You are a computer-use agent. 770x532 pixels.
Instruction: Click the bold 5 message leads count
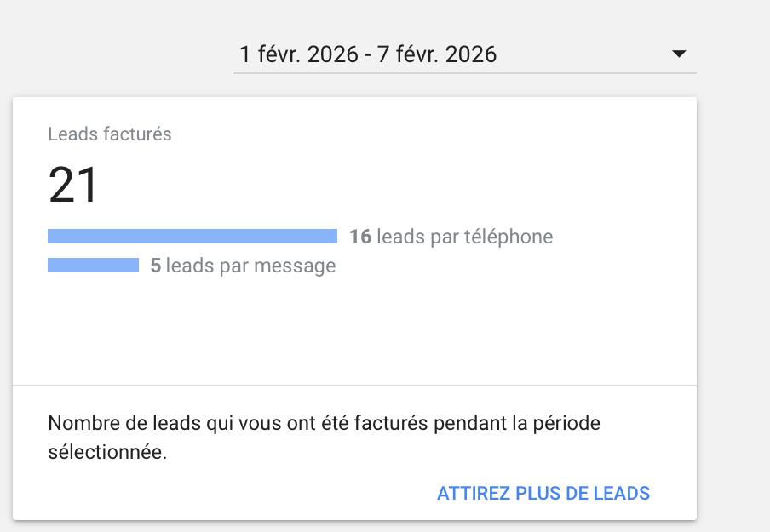156,266
